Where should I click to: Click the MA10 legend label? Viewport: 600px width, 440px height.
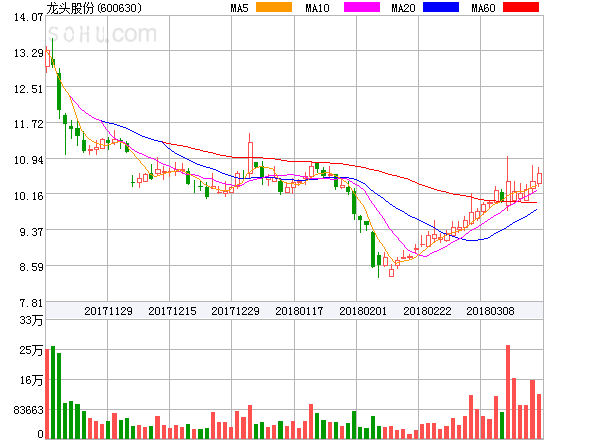(317, 8)
